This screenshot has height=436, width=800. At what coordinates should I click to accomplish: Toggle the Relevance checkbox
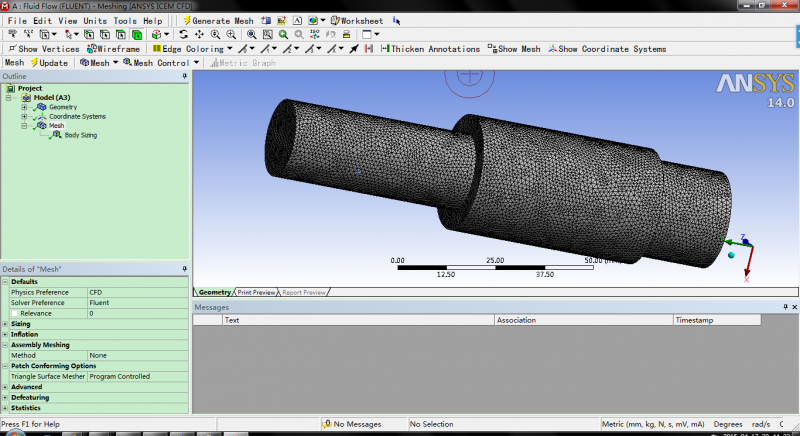(x=15, y=313)
